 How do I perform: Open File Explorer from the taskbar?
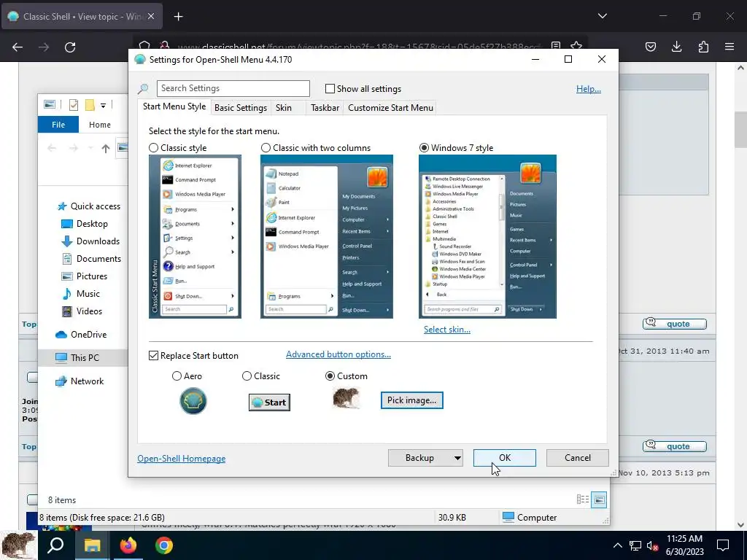click(x=92, y=545)
